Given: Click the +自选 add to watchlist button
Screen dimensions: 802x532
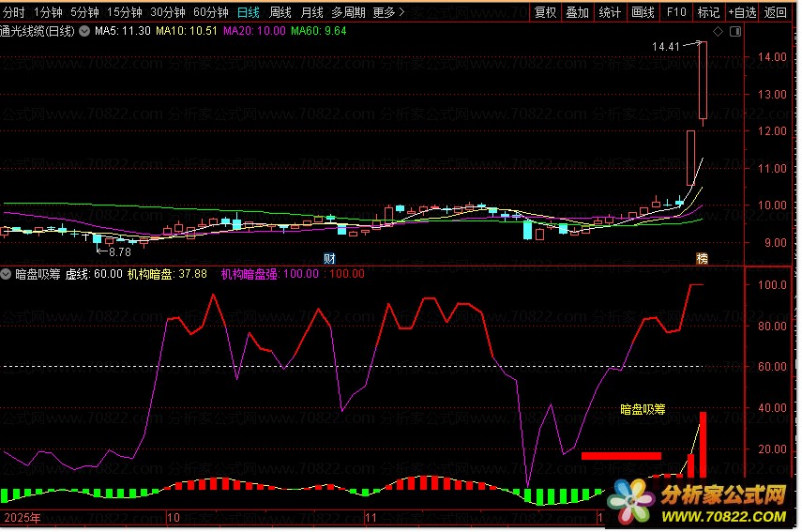Looking at the screenshot, I should pos(741,12).
